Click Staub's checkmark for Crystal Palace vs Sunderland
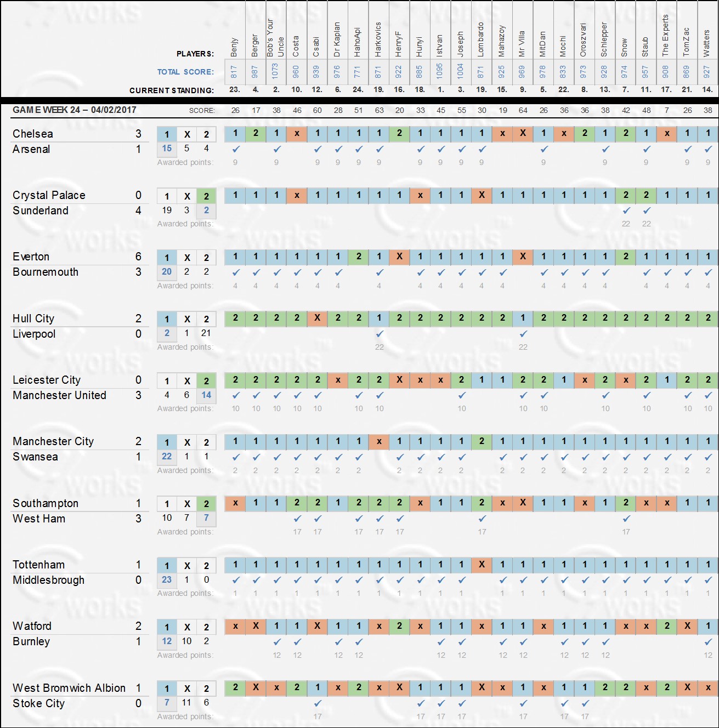The width and height of the screenshot is (719, 728). pyautogui.click(x=647, y=211)
